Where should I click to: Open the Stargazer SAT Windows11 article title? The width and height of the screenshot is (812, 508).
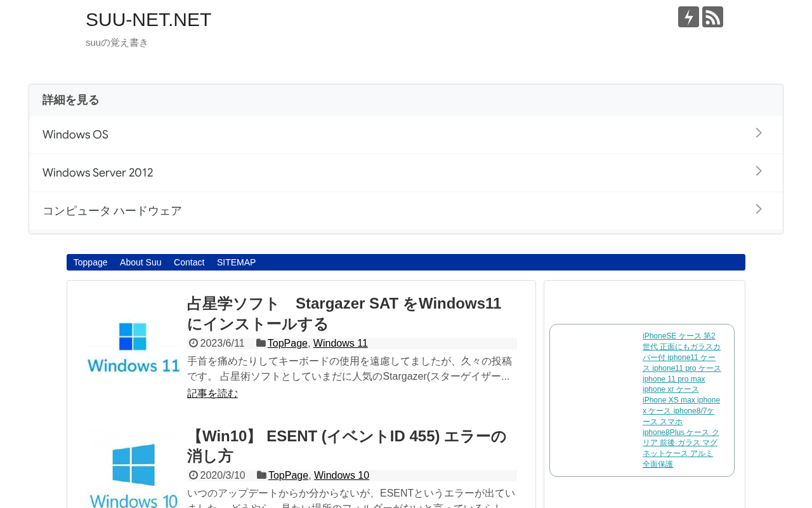pos(344,314)
